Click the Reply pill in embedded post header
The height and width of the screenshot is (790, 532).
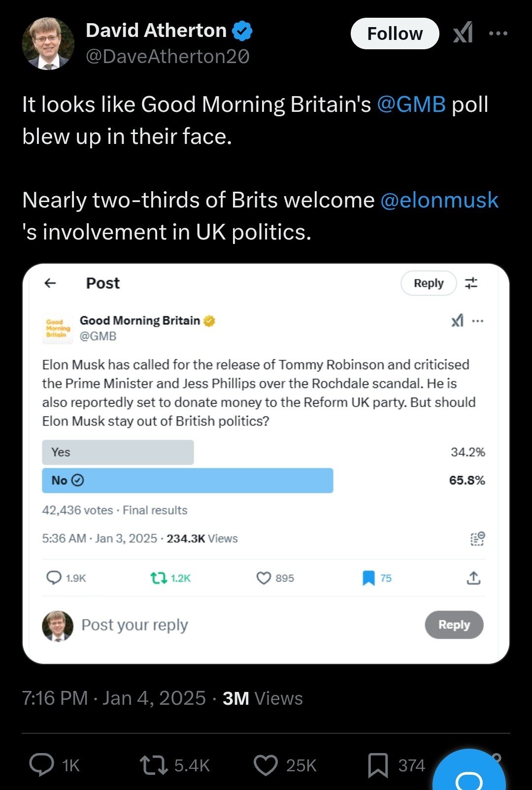[428, 283]
